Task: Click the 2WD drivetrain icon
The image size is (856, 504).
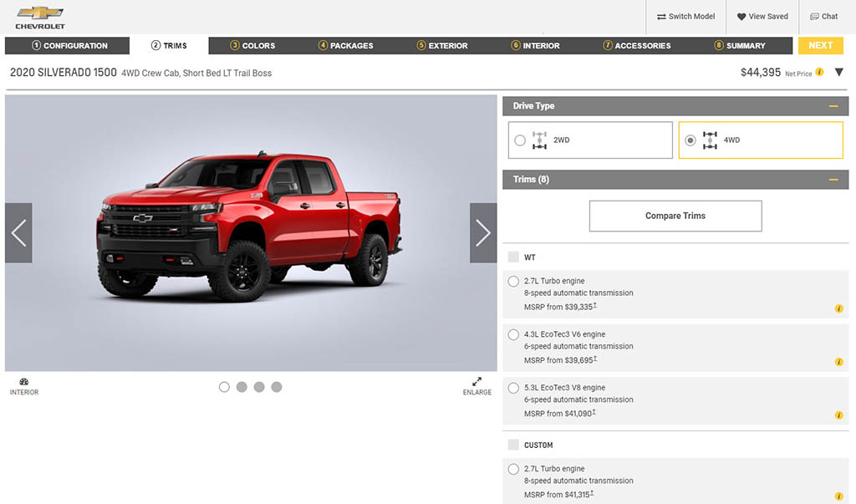Action: (539, 140)
